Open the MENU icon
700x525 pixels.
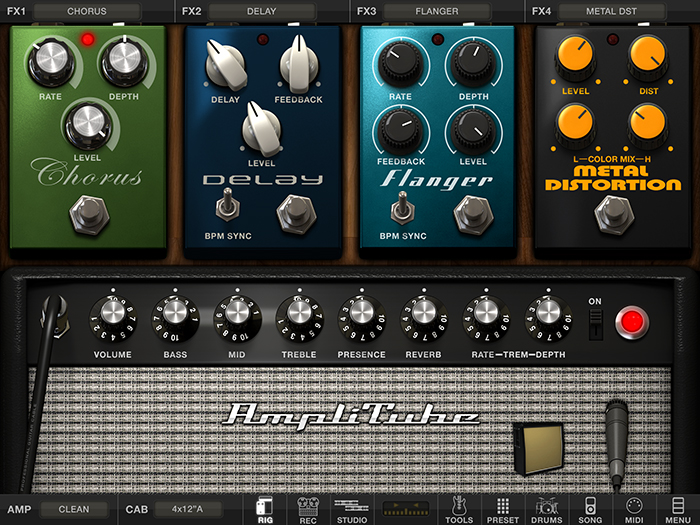[678, 509]
